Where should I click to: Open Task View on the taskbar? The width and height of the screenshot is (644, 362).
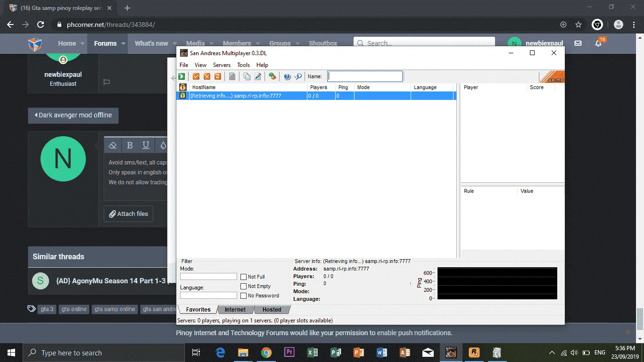197,353
